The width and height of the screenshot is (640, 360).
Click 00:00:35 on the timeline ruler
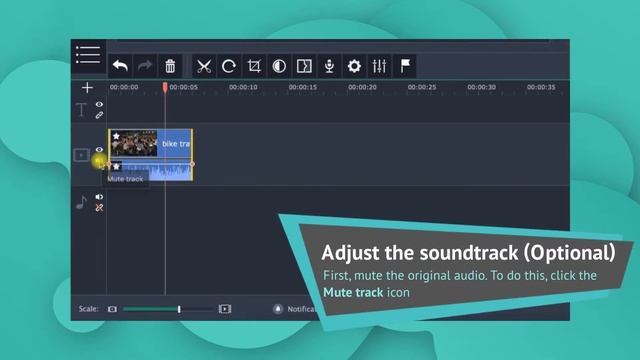click(x=541, y=87)
